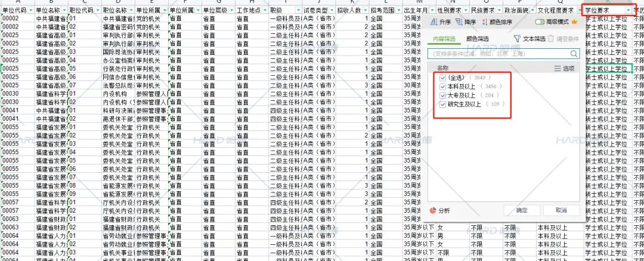The width and height of the screenshot is (644, 261).
Task: Open the 招收人数 column filter dropdown
Action: tap(364, 11)
